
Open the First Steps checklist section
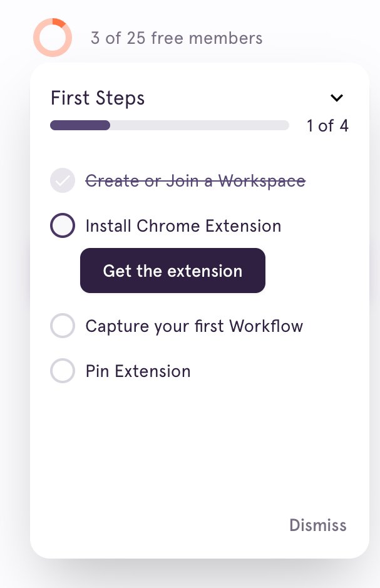click(97, 98)
